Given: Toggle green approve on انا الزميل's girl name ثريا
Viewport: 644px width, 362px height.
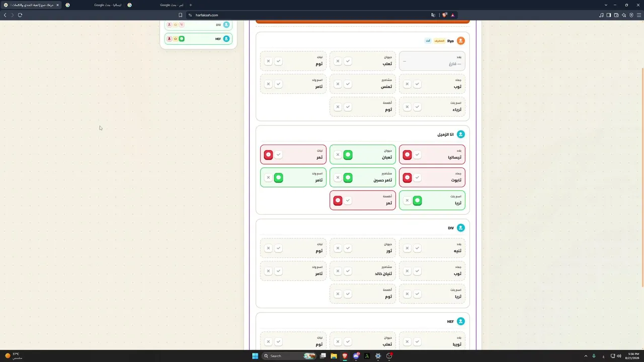Looking at the screenshot, I should [x=417, y=201].
